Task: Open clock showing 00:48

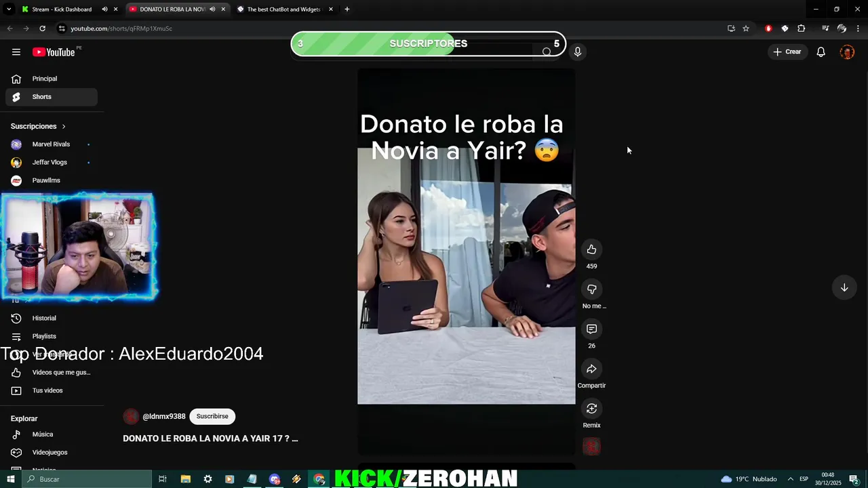Action: [x=828, y=479]
